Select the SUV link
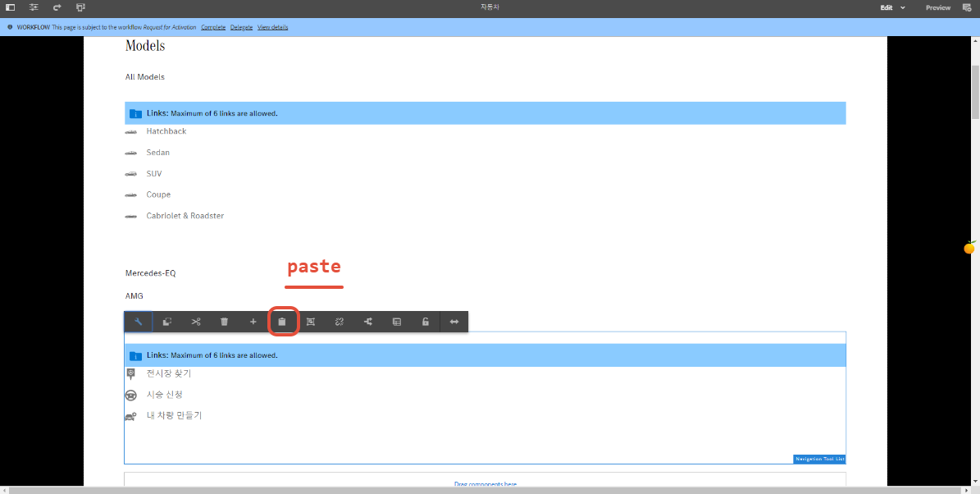Image resolution: width=980 pixels, height=494 pixels. pyautogui.click(x=154, y=174)
